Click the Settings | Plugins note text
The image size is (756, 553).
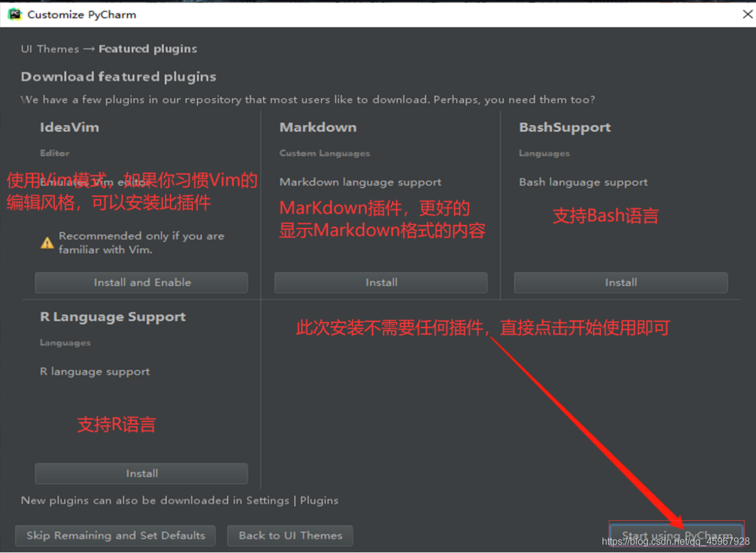(x=180, y=500)
